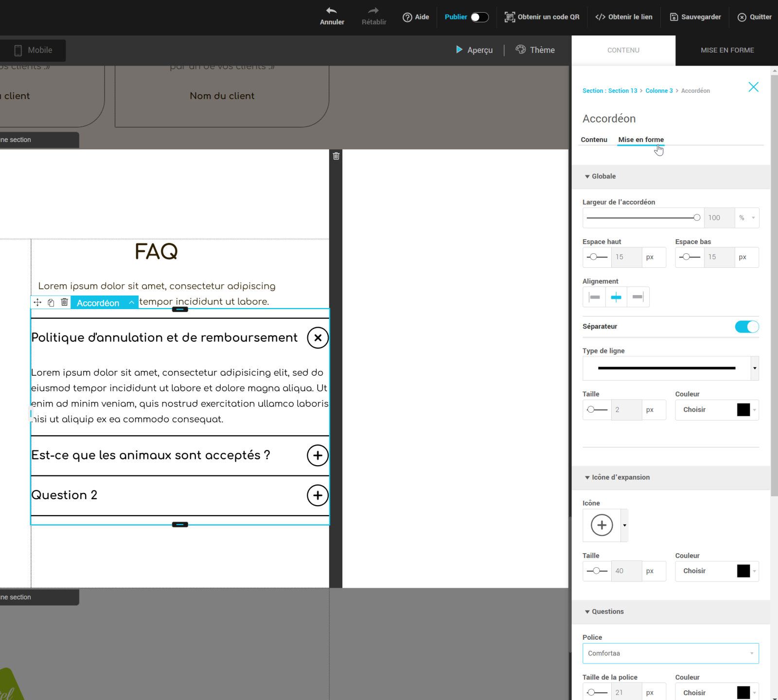
Task: Toggle the Publier switch
Action: pos(479,17)
